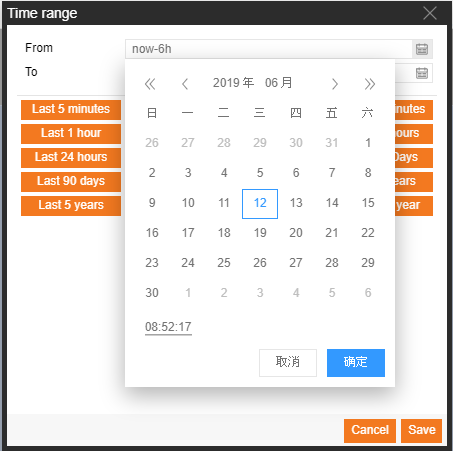Choose the Last 1 hour preset

click(71, 133)
